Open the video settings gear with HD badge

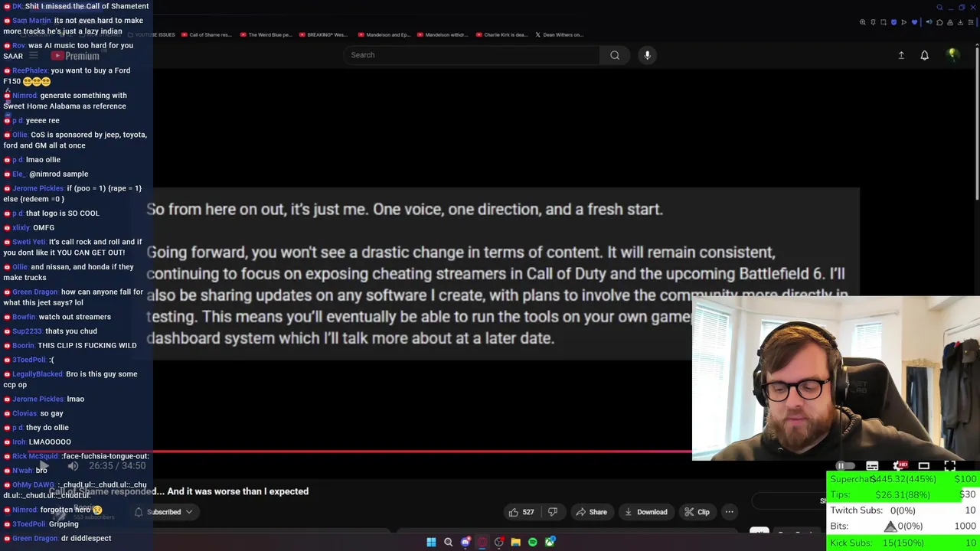(900, 466)
